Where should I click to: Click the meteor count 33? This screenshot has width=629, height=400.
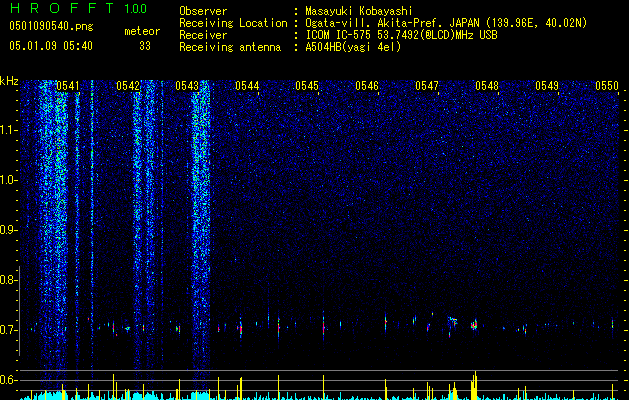(x=145, y=46)
